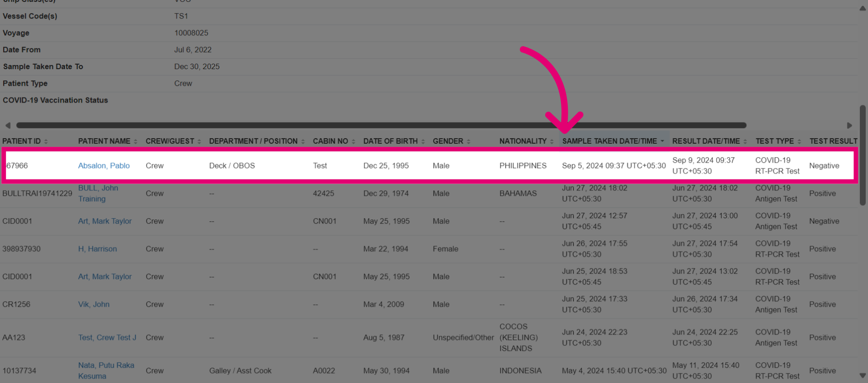This screenshot has height=383, width=868.
Task: Click INDONESIA nationality cell
Action: click(520, 370)
